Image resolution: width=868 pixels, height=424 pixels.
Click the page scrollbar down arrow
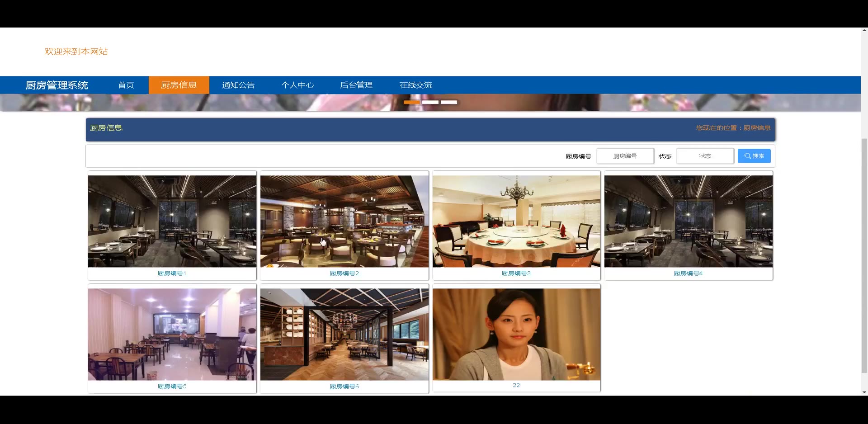(864, 392)
